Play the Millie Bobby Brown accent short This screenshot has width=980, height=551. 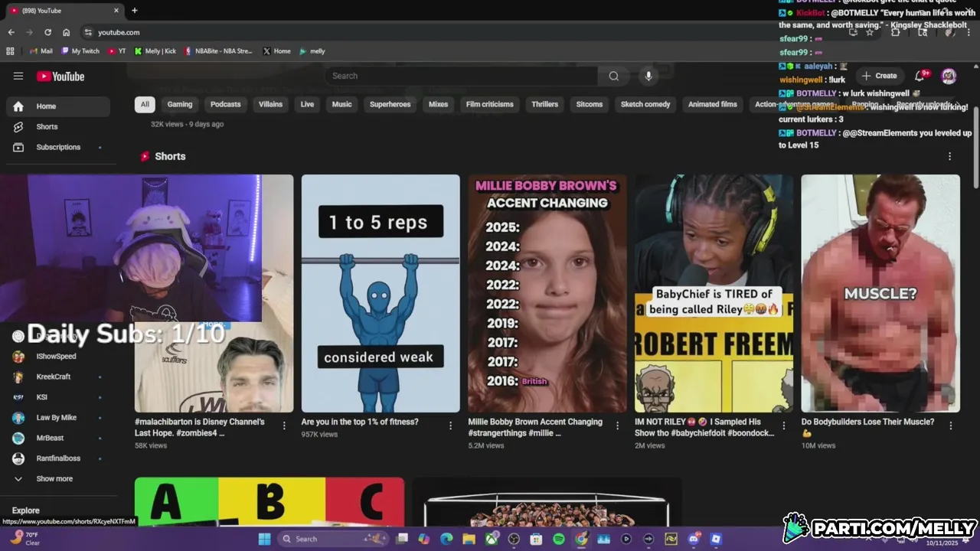point(547,293)
